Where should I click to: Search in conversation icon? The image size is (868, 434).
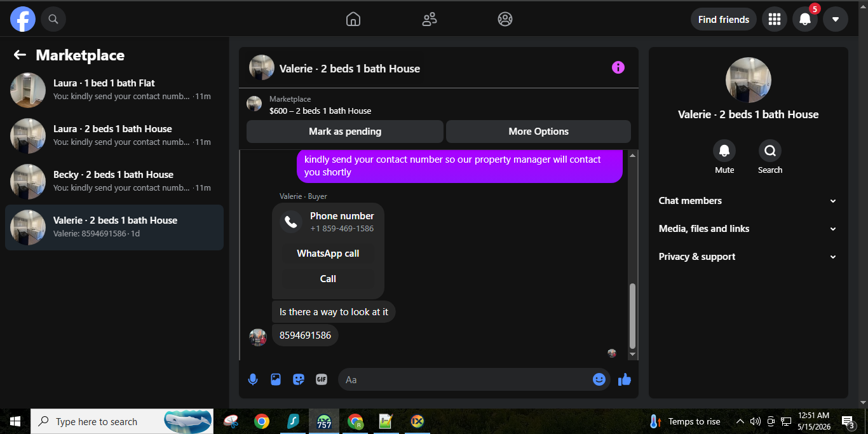coord(770,151)
